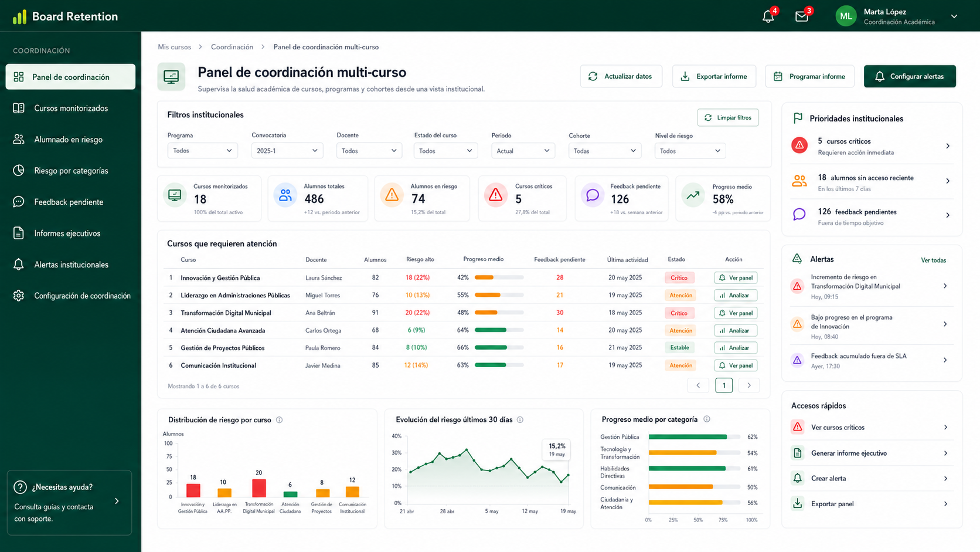980x552 pixels.
Task: Click Ver todas link in Alertas
Action: [x=933, y=260]
